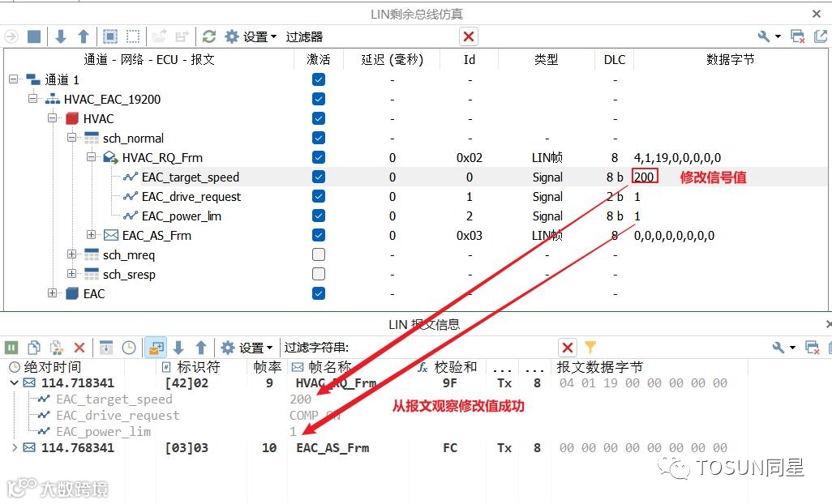Collapse the HVAC_RQ_Frm frame node
This screenshot has width=832, height=504.
pyautogui.click(x=92, y=157)
